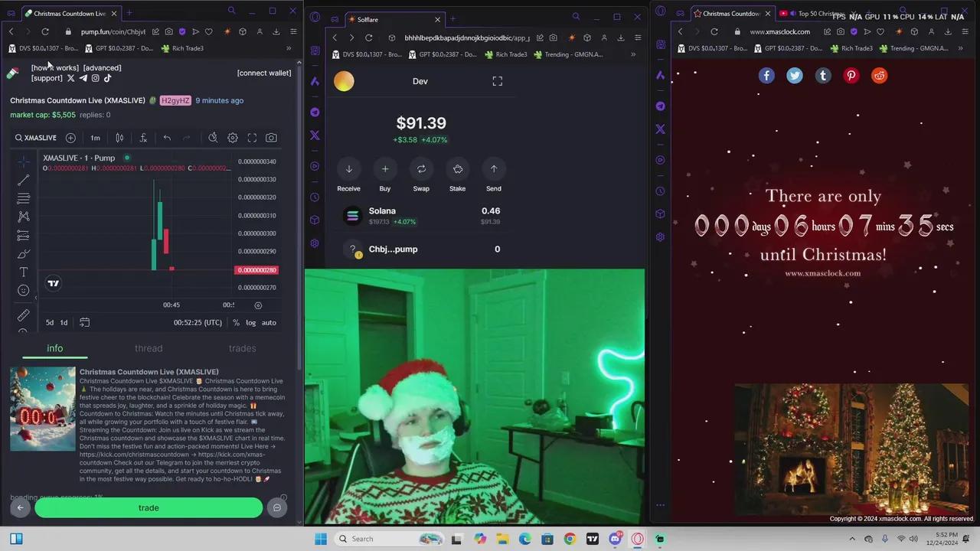The height and width of the screenshot is (551, 980).
Task: Select the trend line drawing tool
Action: click(x=23, y=180)
